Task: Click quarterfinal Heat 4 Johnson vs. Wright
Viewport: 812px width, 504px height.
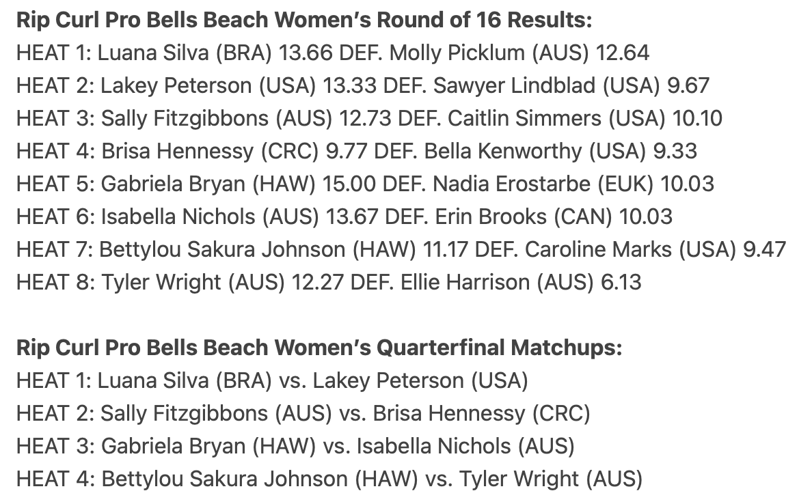Action: tap(329, 479)
